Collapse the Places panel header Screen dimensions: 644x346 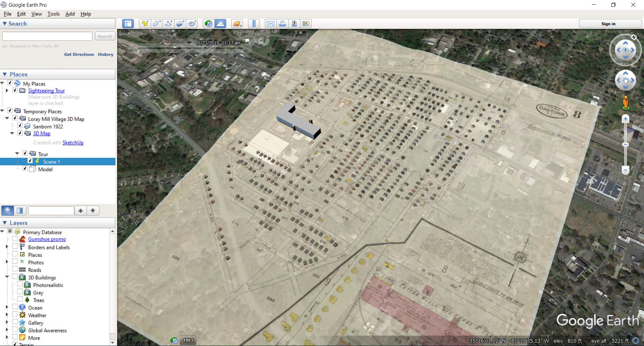(x=5, y=74)
